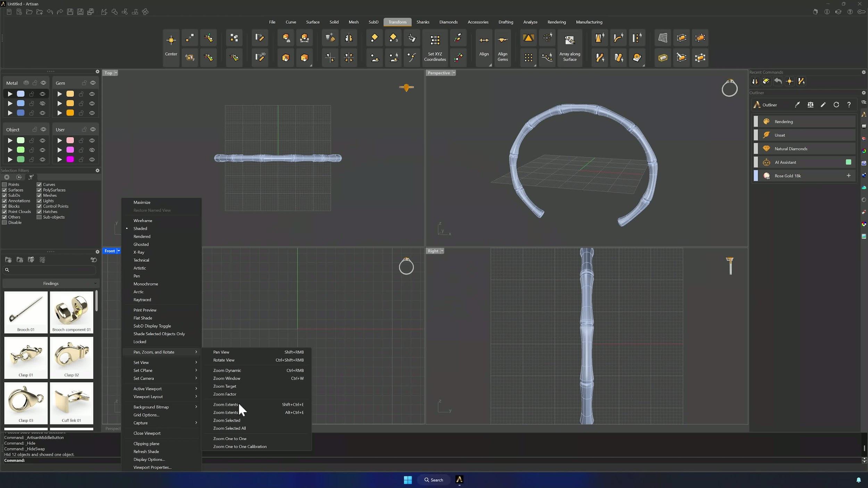The width and height of the screenshot is (868, 488).
Task: Launch the Array along Surface tool
Action: [x=569, y=47]
